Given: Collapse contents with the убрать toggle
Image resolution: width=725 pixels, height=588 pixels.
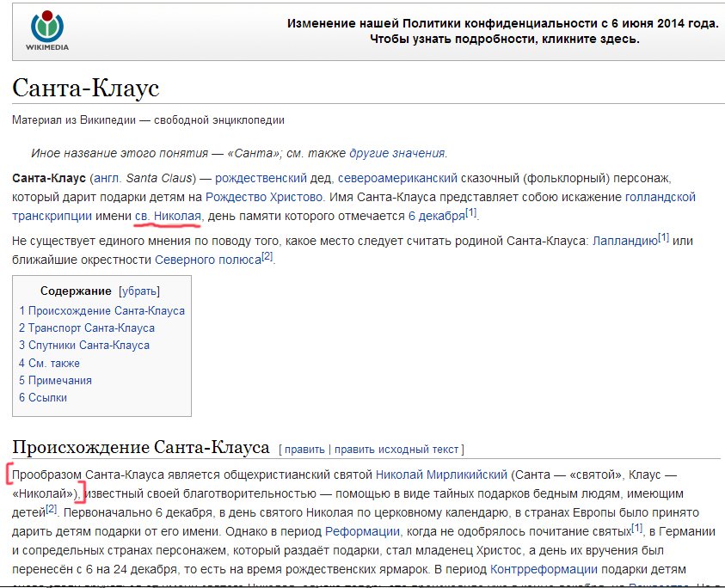Looking at the screenshot, I should [x=138, y=291].
